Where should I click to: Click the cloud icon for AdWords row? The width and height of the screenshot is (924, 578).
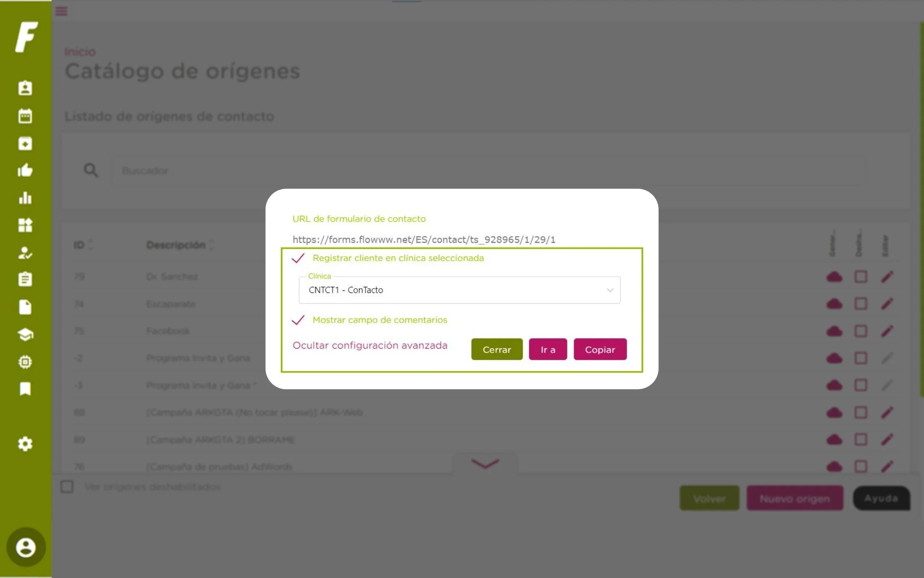tap(834, 467)
